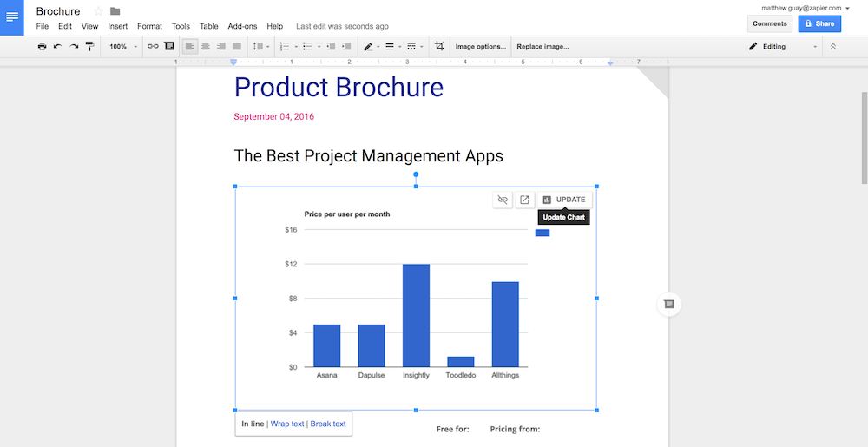This screenshot has height=447, width=868.
Task: Click the add comment icon at page margin
Action: pos(668,304)
